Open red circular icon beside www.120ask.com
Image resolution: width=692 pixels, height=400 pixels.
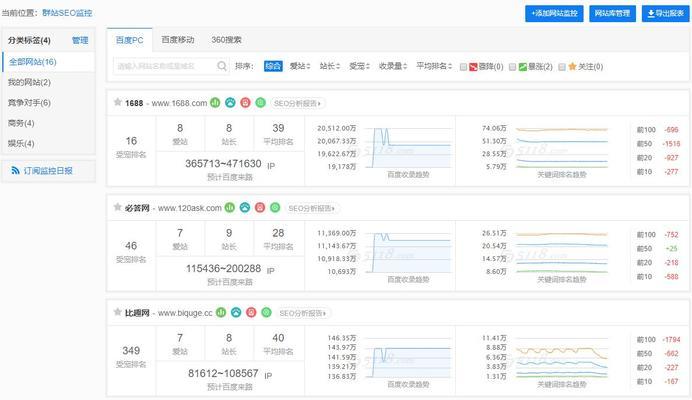pos(260,207)
